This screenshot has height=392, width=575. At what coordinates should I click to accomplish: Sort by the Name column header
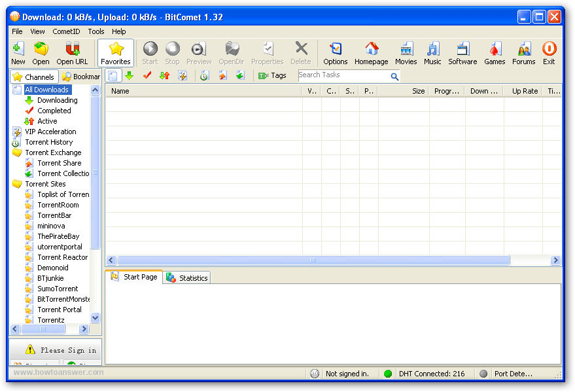203,91
